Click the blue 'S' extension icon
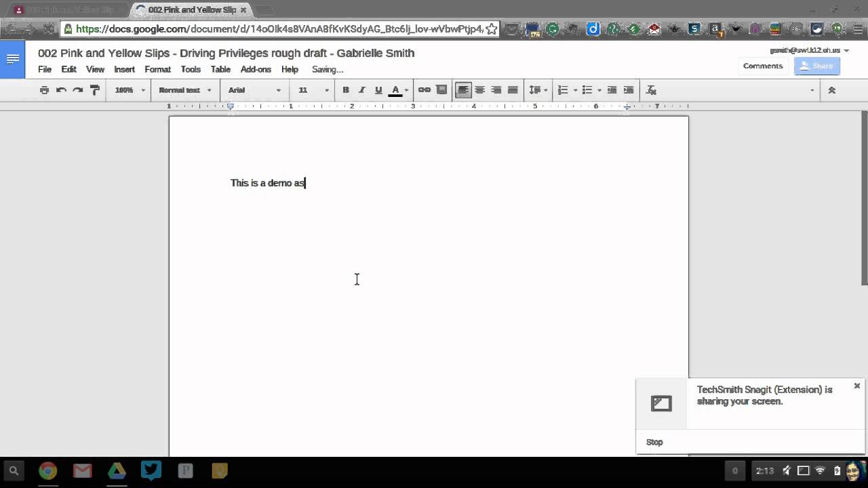The height and width of the screenshot is (488, 868). [694, 29]
